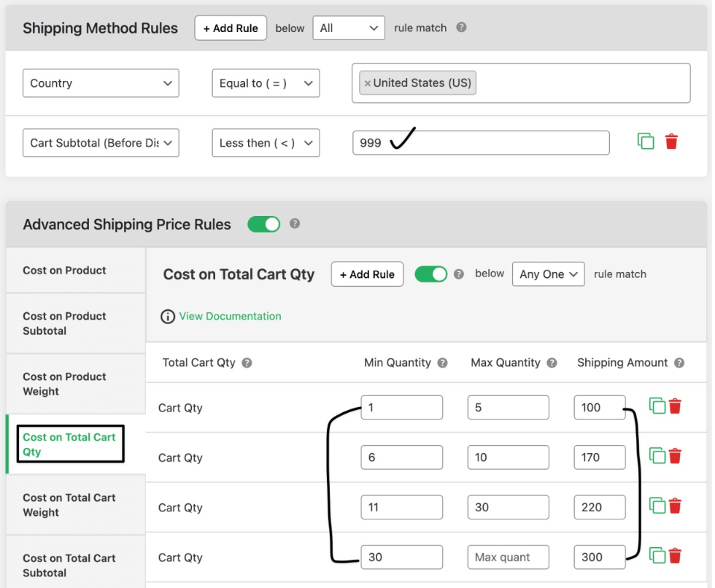Click Min Quantity field with value 30
This screenshot has height=588, width=715.
[401, 557]
